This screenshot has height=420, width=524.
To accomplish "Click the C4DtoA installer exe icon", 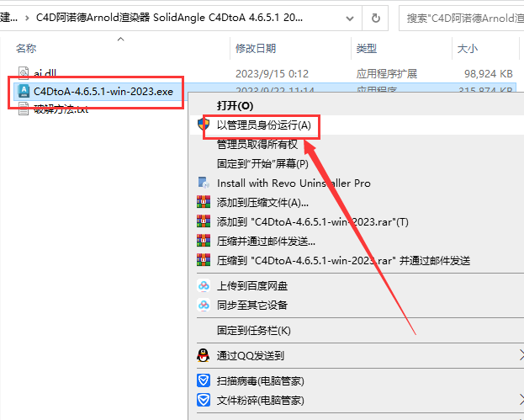I will 24,91.
